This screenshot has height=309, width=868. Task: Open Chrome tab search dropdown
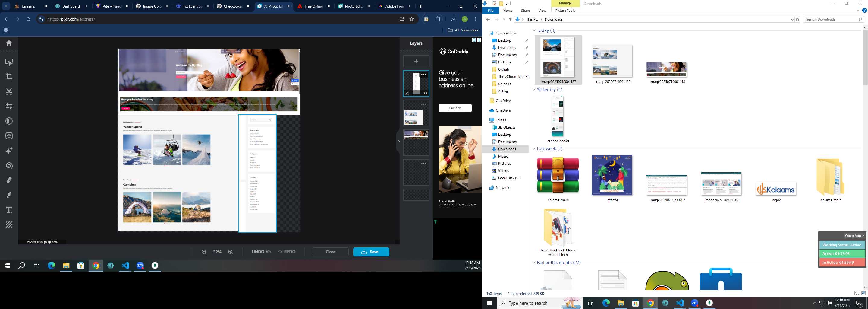6,6
